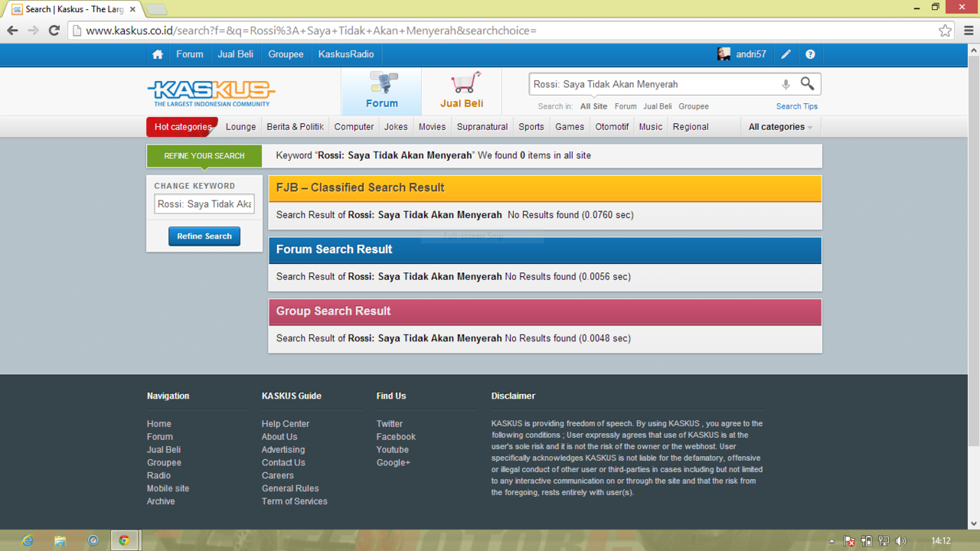Open the Jual Beli shopping cart tab
980x551 pixels.
[x=462, y=91]
